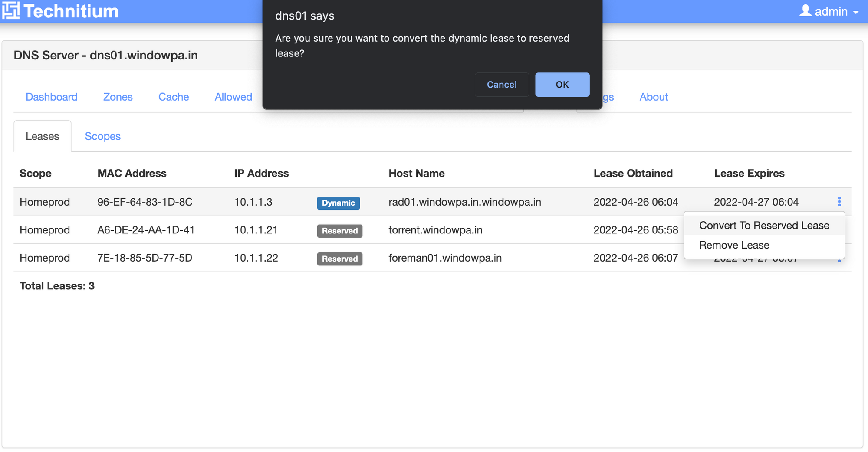Click lease obtained 2022-04-26 05:58
This screenshot has width=868, height=452.
coord(636,230)
